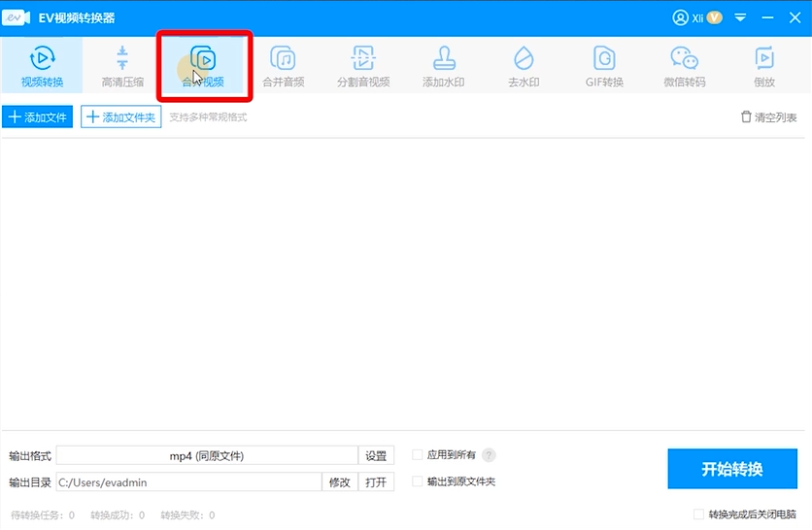Click the mp4 output format field

[207, 456]
